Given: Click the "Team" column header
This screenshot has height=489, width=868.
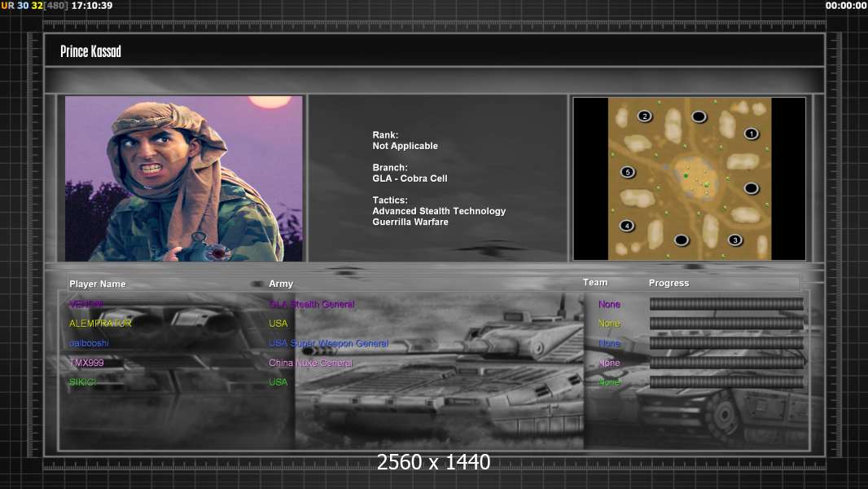Looking at the screenshot, I should point(595,283).
